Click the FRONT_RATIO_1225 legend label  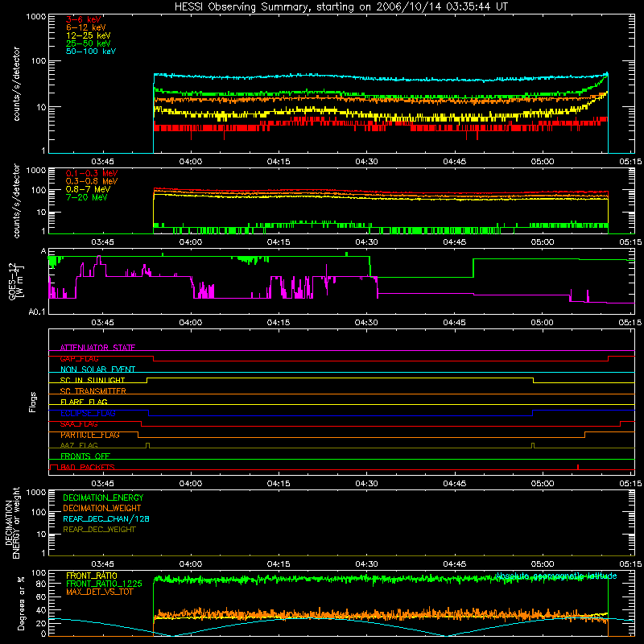pos(104,584)
